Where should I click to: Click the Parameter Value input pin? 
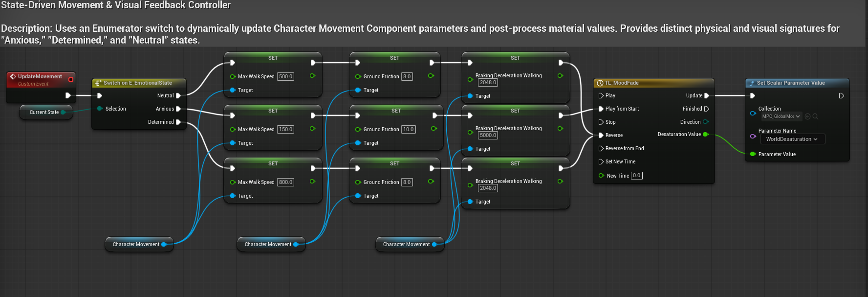point(753,154)
